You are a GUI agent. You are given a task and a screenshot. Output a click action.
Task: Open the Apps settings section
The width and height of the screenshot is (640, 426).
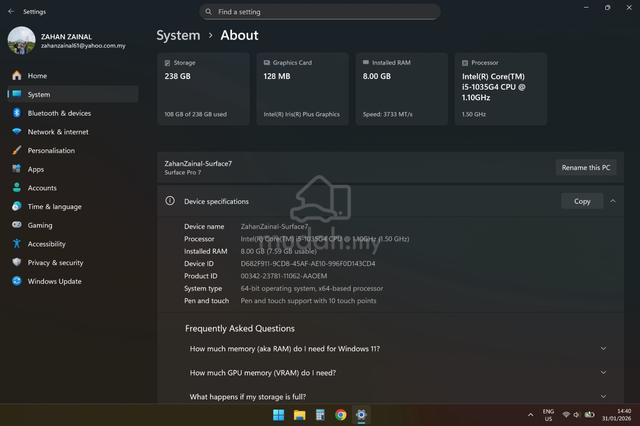(x=73, y=169)
